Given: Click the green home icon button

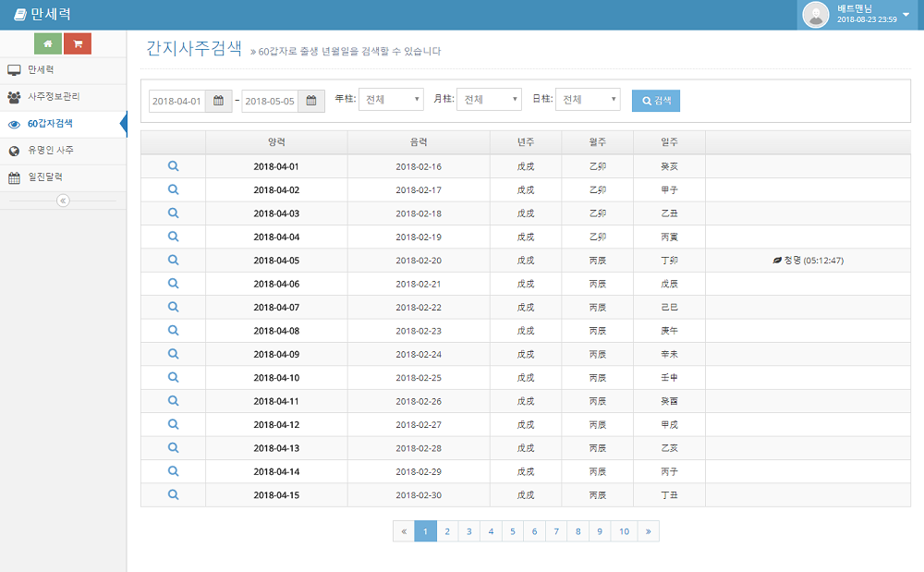Looking at the screenshot, I should [x=48, y=43].
